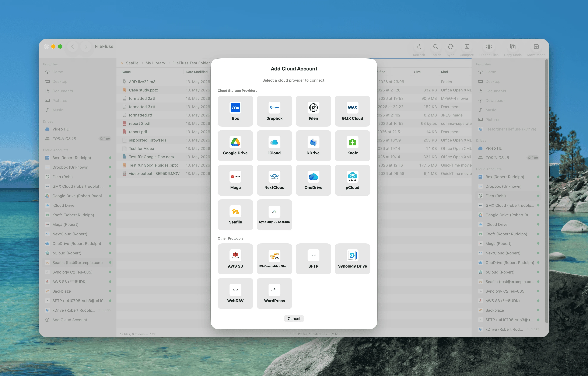Click the Refresh toolbar icon

pyautogui.click(x=419, y=47)
